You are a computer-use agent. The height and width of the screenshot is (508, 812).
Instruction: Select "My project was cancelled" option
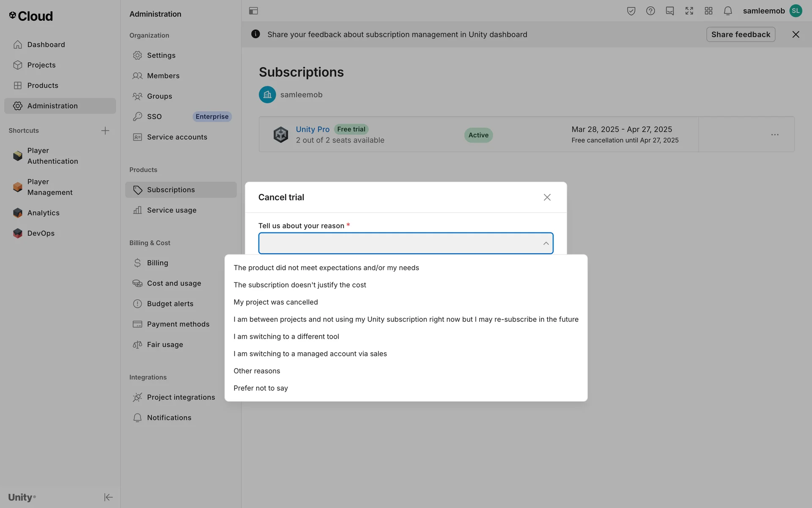[276, 302]
